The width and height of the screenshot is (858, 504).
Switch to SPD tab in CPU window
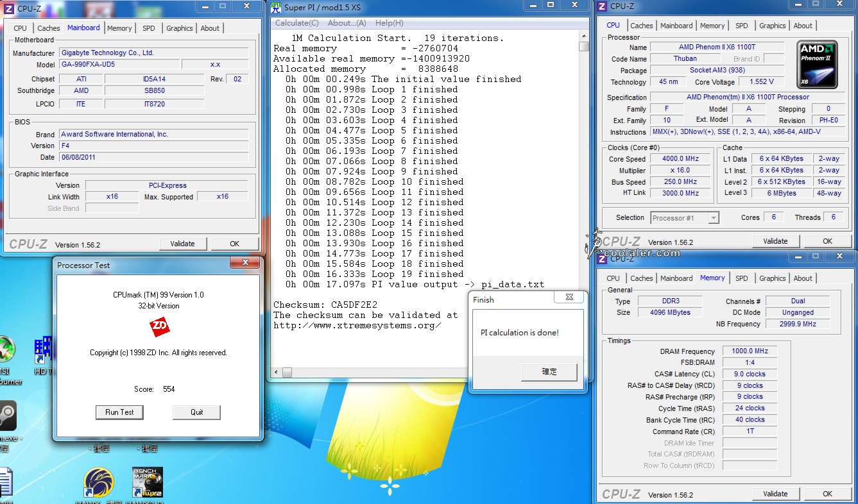coord(742,26)
